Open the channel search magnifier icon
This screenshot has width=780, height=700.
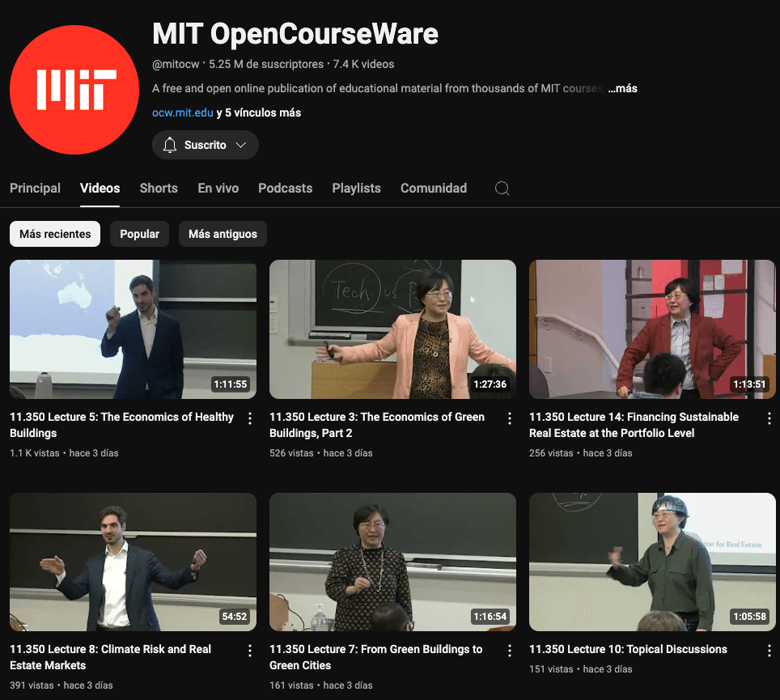click(x=502, y=188)
